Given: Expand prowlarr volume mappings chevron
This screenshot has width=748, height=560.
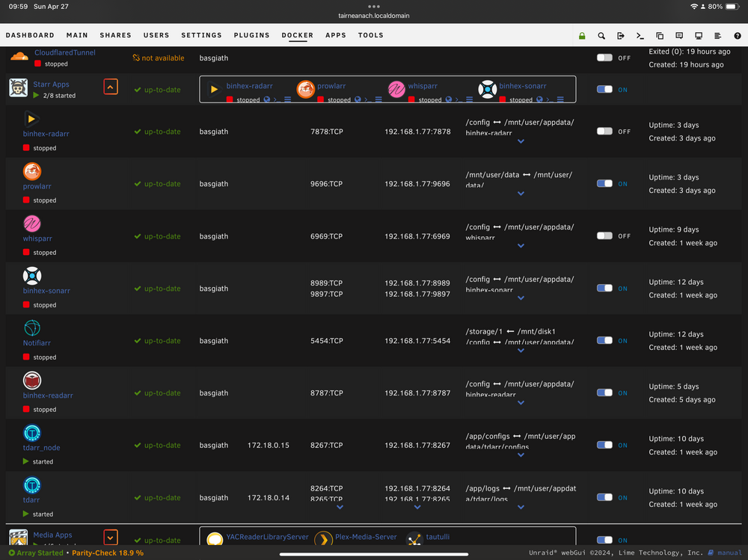Looking at the screenshot, I should pyautogui.click(x=521, y=194).
